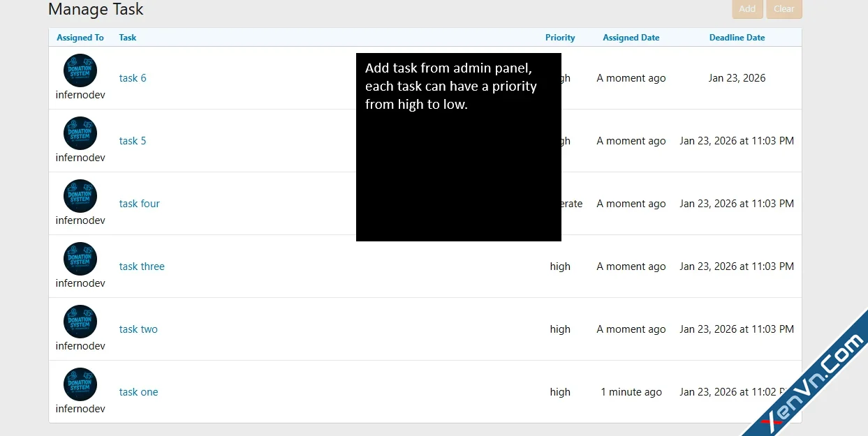Open task three
This screenshot has height=436, width=868.
pyautogui.click(x=142, y=266)
